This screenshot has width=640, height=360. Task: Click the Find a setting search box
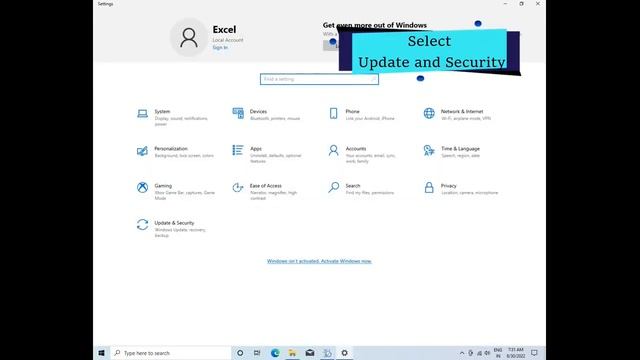click(x=319, y=79)
